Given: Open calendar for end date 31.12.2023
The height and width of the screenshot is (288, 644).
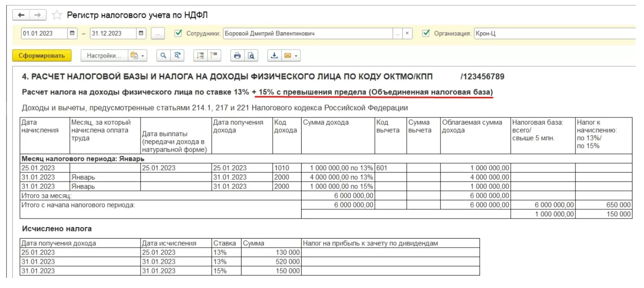Looking at the screenshot, I should click(142, 33).
